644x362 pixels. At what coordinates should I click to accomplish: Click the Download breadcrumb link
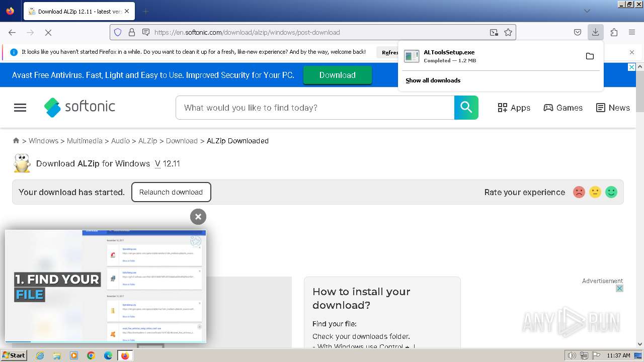[x=182, y=141]
